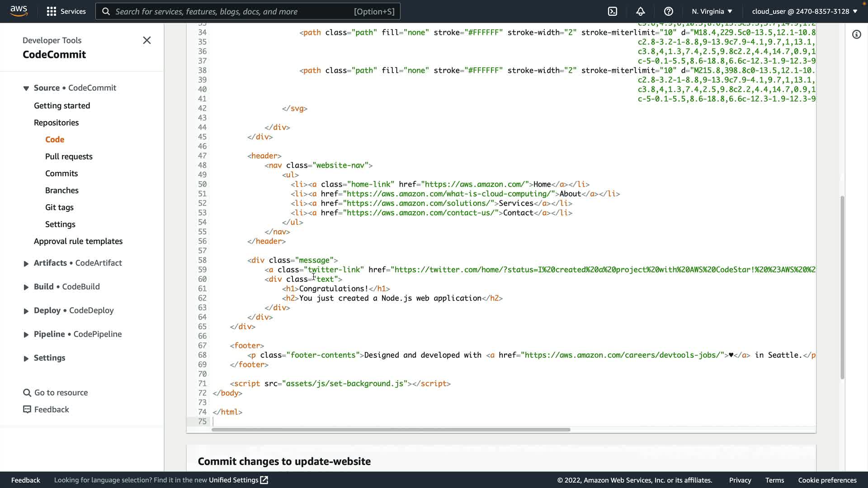Open Branches in the sidebar
Image resolution: width=868 pixels, height=488 pixels.
pyautogui.click(x=62, y=190)
